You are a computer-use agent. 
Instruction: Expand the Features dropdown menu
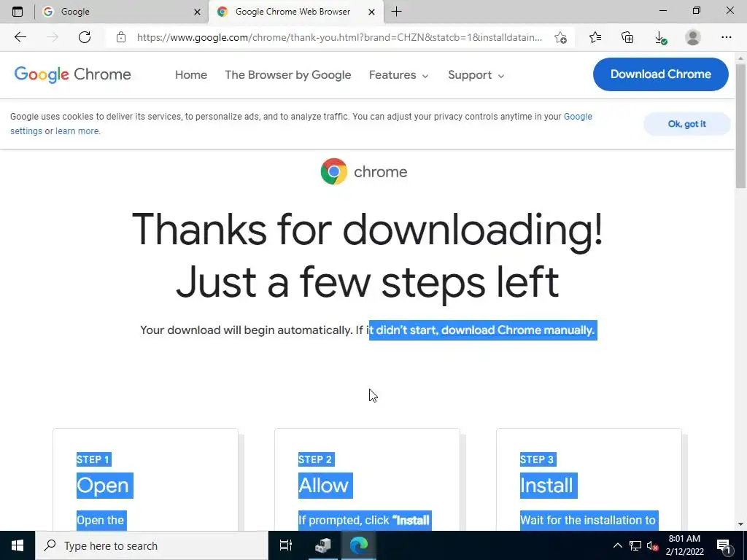click(x=399, y=75)
